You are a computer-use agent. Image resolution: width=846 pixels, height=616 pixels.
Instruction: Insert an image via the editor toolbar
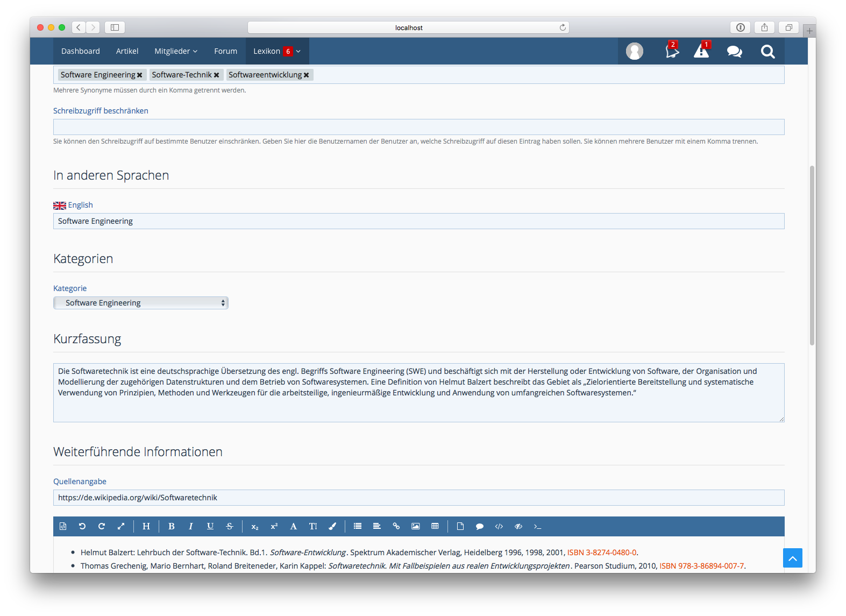[416, 526]
